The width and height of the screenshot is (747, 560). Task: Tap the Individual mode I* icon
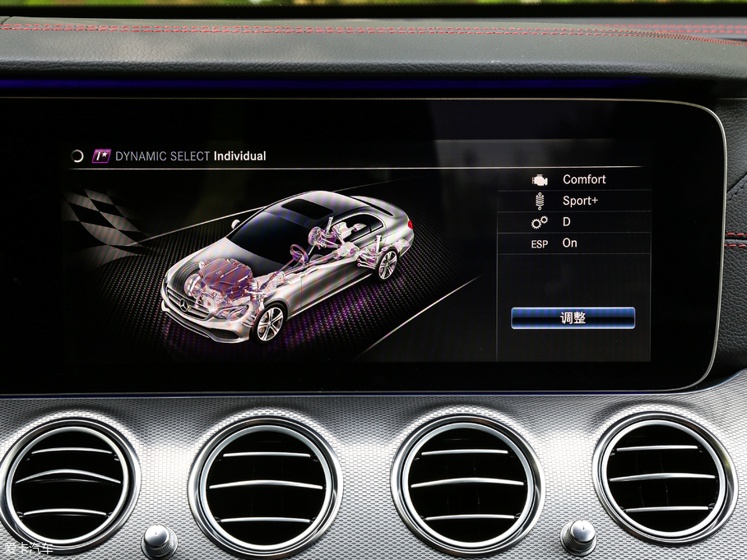tap(101, 156)
